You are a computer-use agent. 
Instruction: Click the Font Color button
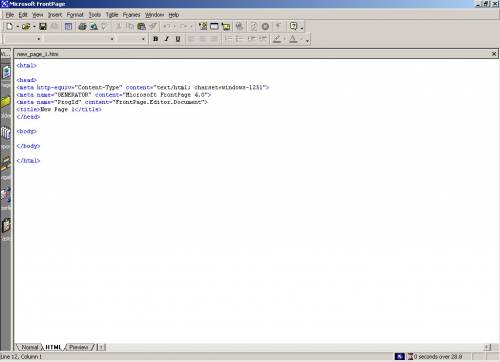coord(293,39)
